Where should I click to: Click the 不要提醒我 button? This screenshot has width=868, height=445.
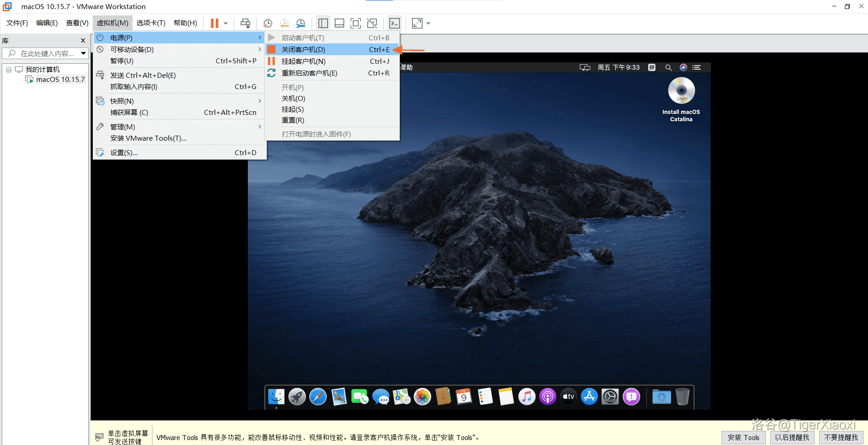840,437
